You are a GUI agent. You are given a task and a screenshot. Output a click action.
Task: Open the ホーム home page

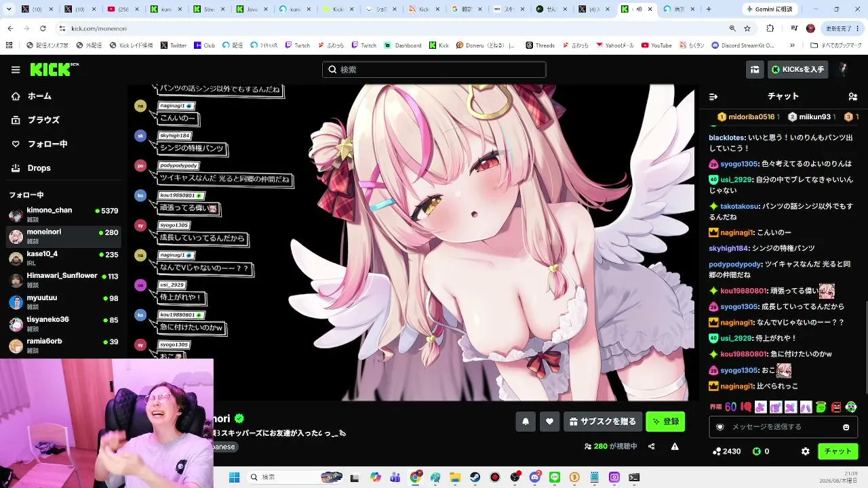[32, 96]
